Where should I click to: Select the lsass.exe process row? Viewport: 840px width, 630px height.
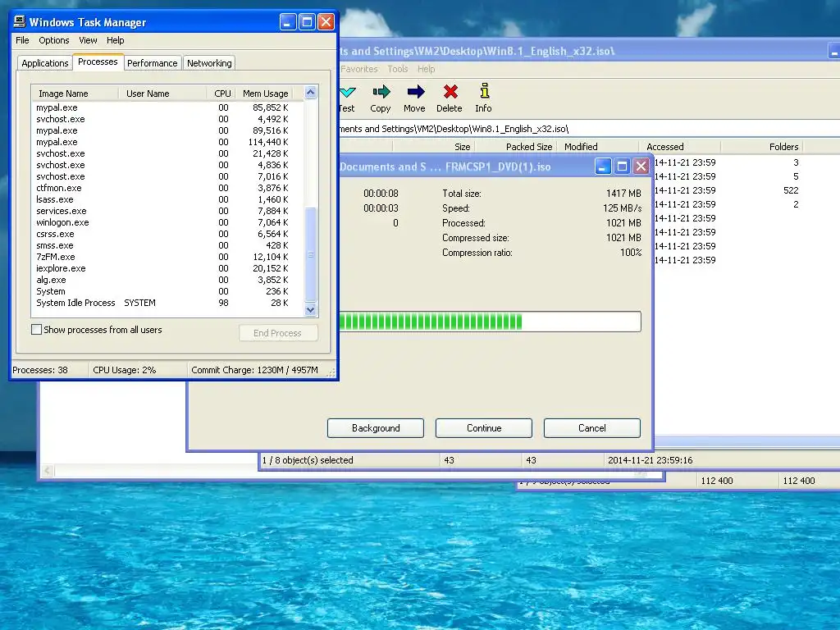pyautogui.click(x=167, y=199)
